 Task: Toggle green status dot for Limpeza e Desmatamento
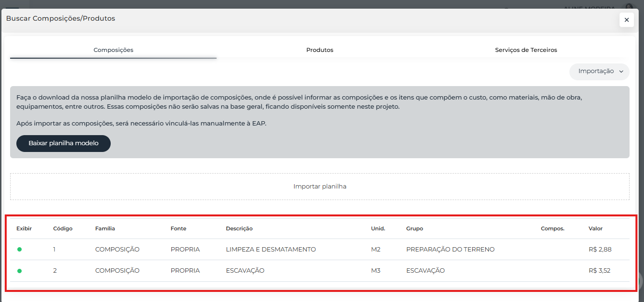coord(20,250)
